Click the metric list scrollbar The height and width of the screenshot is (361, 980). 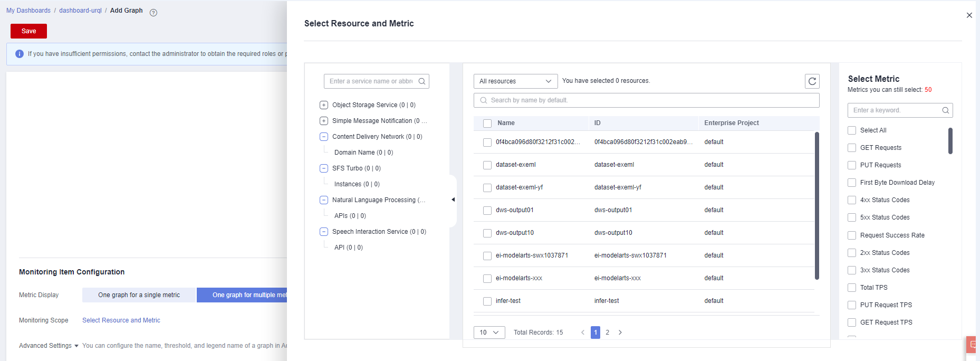(x=950, y=141)
